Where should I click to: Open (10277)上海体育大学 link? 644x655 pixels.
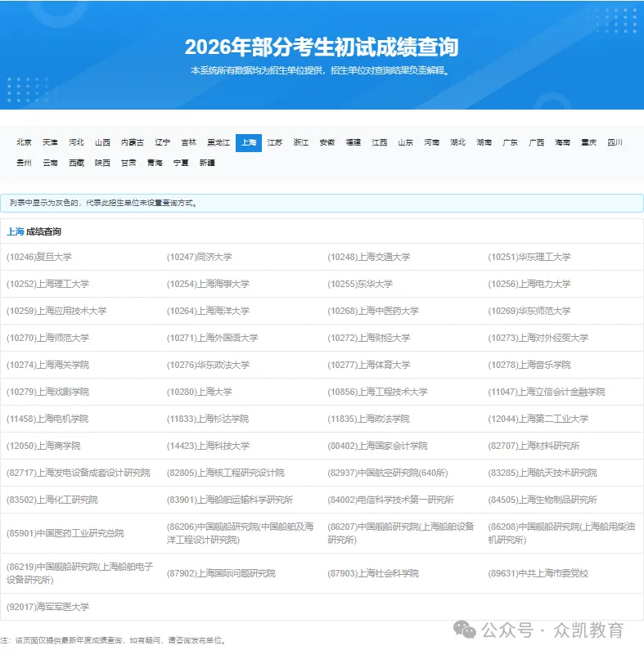pos(369,365)
